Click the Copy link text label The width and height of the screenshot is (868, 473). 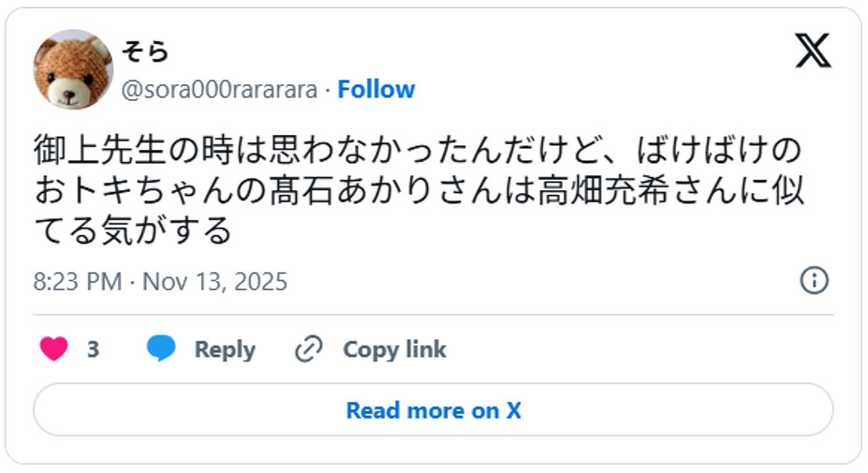point(394,349)
